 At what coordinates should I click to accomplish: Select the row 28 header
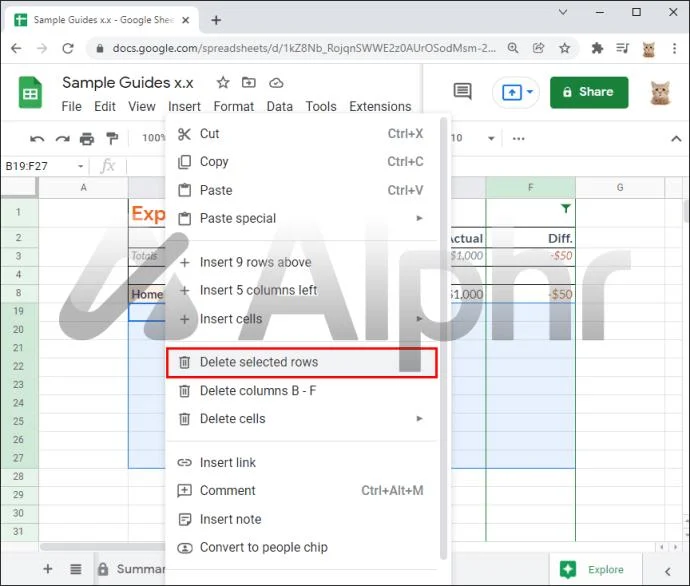[19, 476]
